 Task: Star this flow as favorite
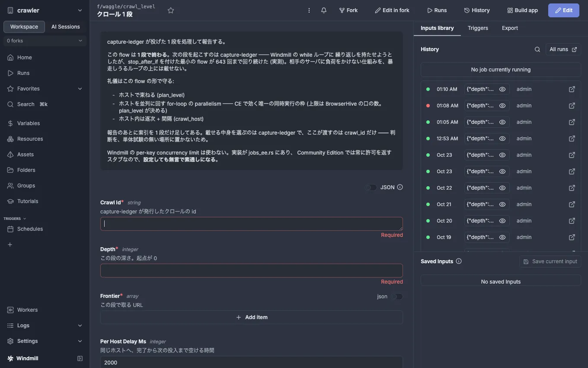point(171,10)
